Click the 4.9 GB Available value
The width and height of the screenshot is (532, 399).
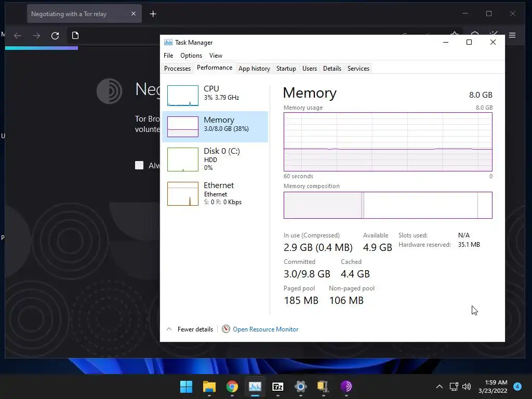pos(377,247)
